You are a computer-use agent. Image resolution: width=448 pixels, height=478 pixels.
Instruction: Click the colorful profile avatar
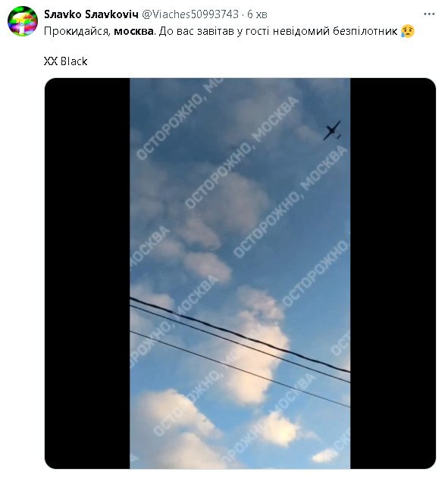tap(22, 21)
